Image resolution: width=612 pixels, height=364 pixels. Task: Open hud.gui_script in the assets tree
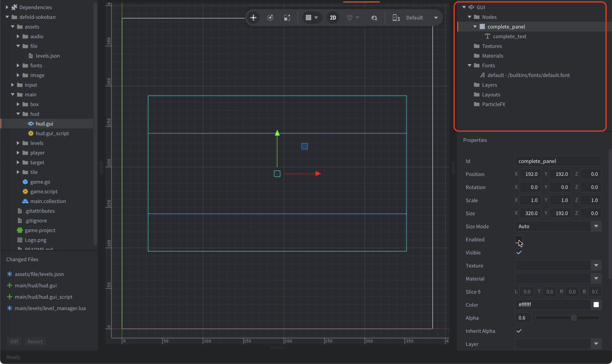point(52,133)
